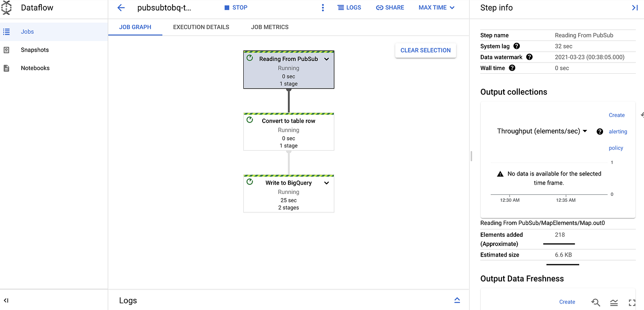Image resolution: width=644 pixels, height=310 pixels.
Task: Show help for Wall time
Action: pos(512,68)
